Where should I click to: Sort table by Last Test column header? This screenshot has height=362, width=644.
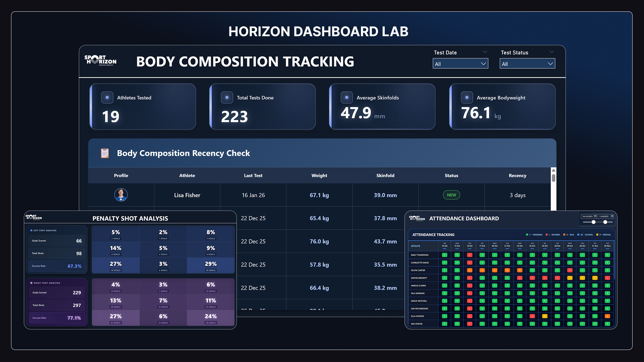coord(253,175)
